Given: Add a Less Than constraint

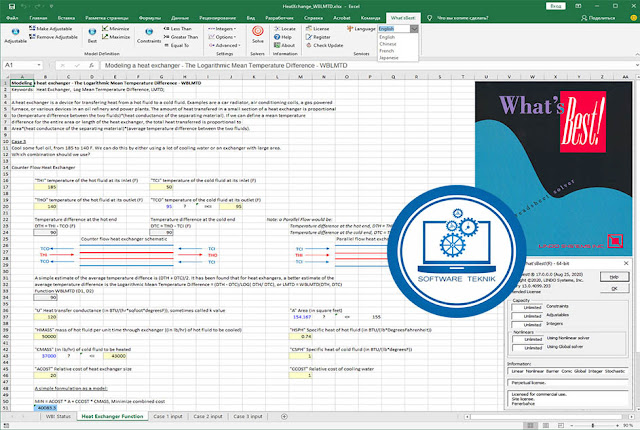Looking at the screenshot, I should pos(178,29).
